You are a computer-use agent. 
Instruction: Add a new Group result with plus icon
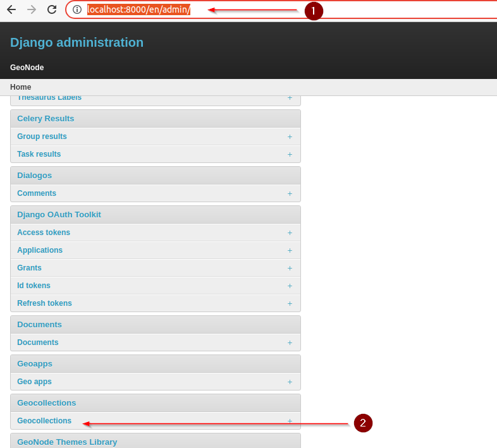click(290, 136)
